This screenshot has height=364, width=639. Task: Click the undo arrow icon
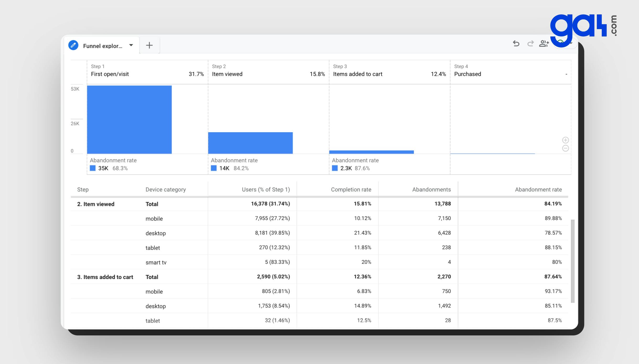[516, 43]
